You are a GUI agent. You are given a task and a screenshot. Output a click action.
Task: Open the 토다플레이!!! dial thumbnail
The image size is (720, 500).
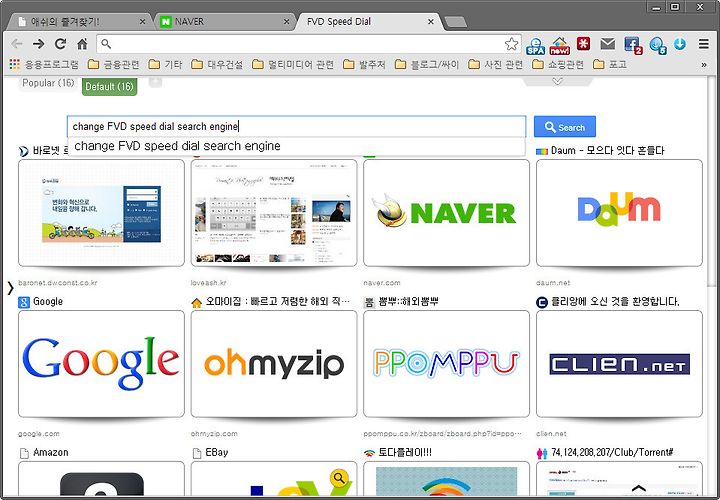[446, 479]
